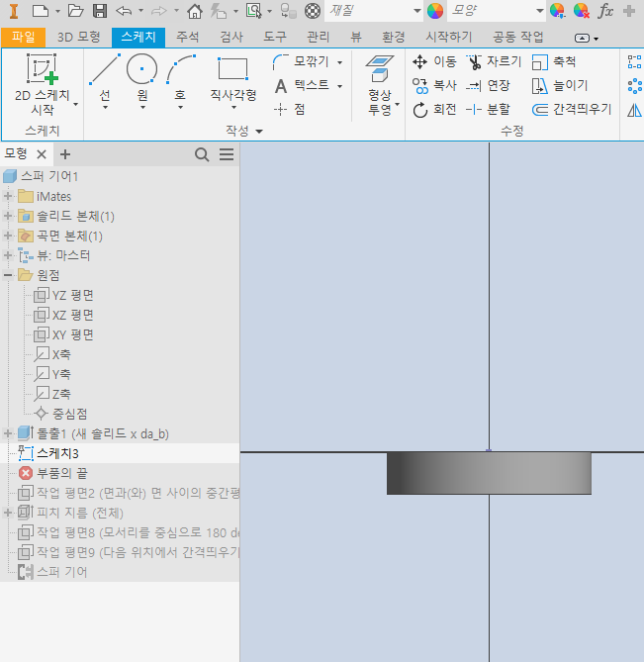Screen dimensions: 644x662
Task: Click the 부품의 끝 marker
Action: (53, 473)
